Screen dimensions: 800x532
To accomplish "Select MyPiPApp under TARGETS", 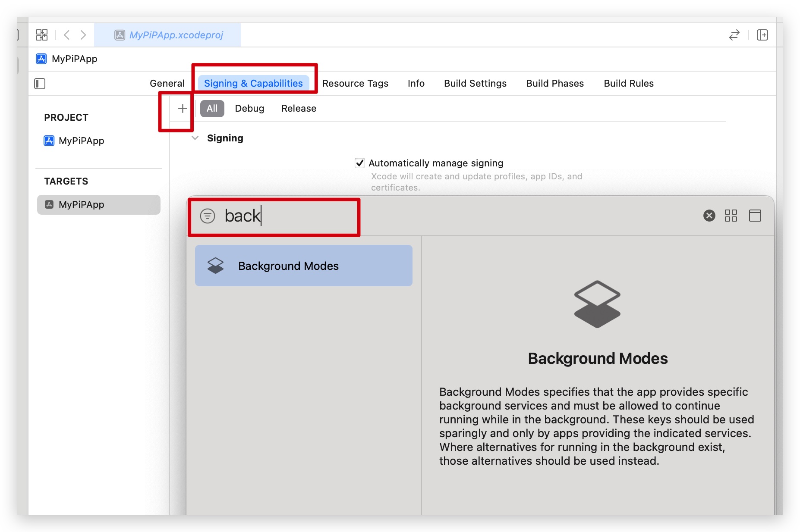I will [99, 205].
